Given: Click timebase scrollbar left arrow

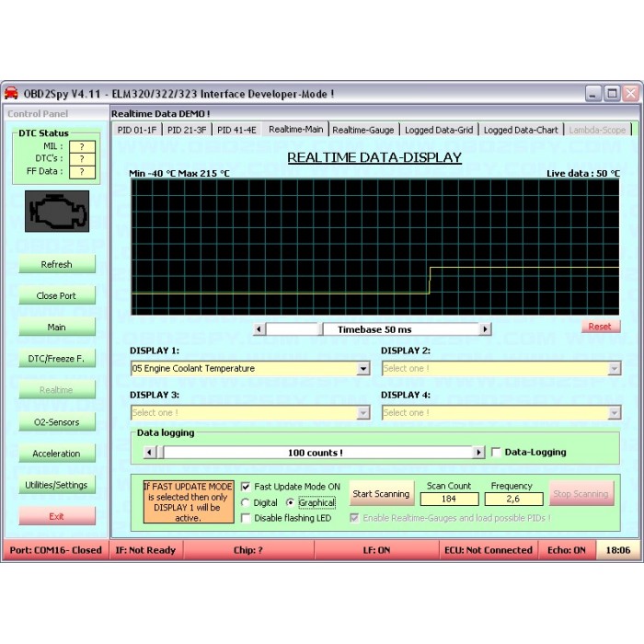Looking at the screenshot, I should pyautogui.click(x=259, y=329).
